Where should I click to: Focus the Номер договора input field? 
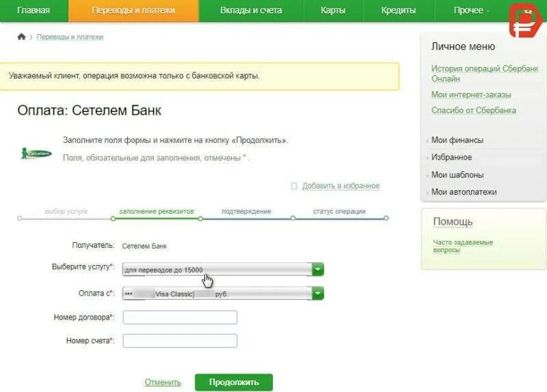tap(180, 318)
